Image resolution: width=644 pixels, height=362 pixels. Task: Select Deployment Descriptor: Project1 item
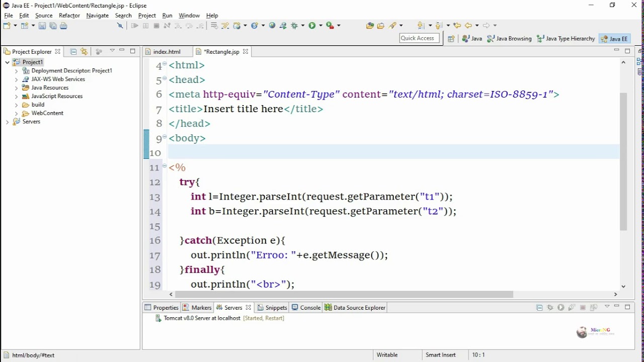click(x=67, y=71)
